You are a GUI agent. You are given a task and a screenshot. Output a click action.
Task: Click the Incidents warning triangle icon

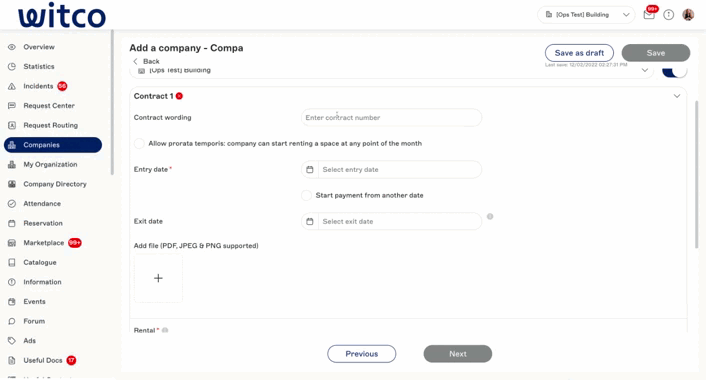tap(12, 86)
